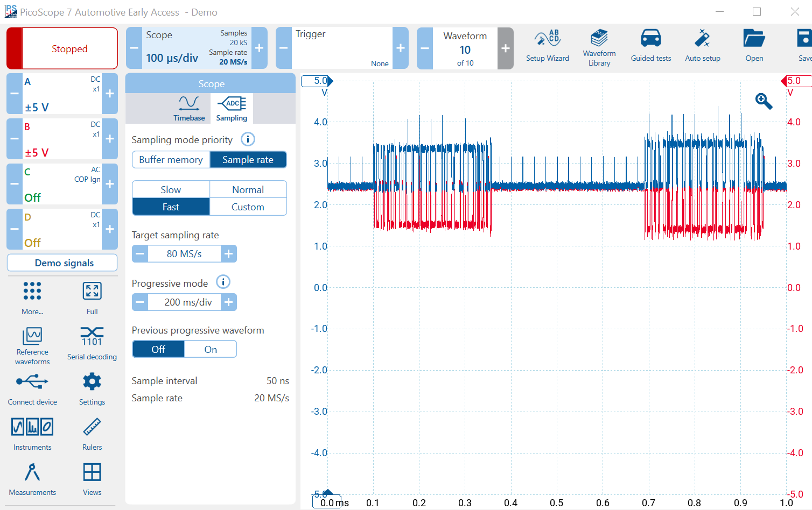Open Channel A settings
The height and width of the screenshot is (510, 812).
62,94
